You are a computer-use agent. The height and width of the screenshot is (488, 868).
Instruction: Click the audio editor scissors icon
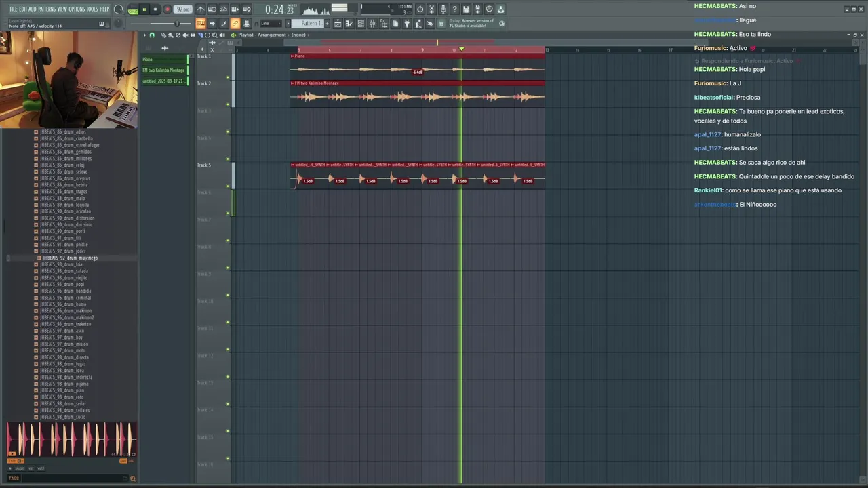pos(431,9)
